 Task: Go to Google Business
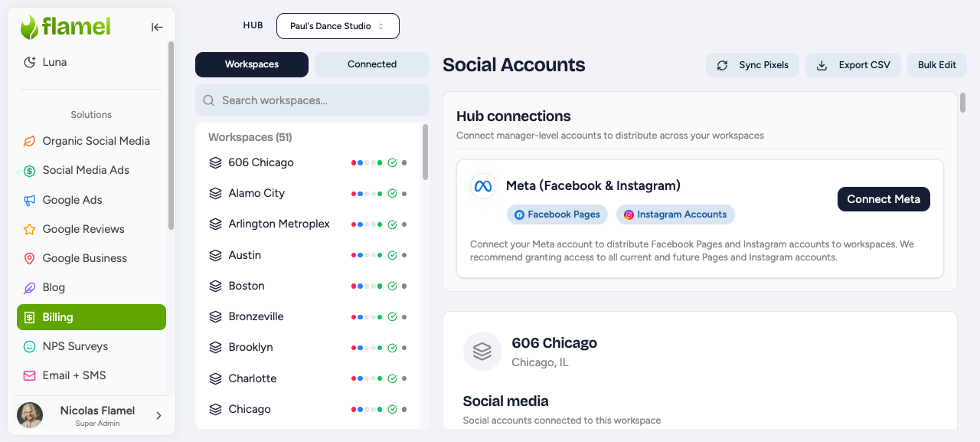[91, 258]
